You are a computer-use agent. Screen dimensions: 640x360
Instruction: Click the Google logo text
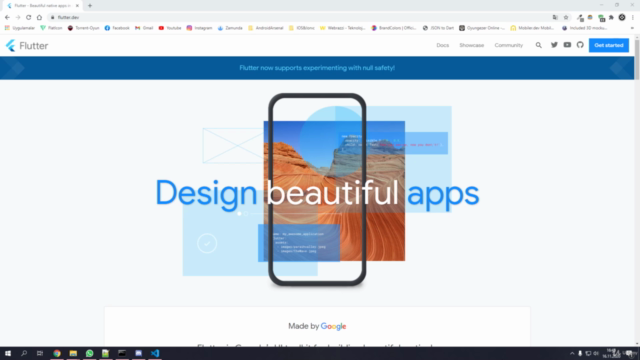(x=333, y=326)
